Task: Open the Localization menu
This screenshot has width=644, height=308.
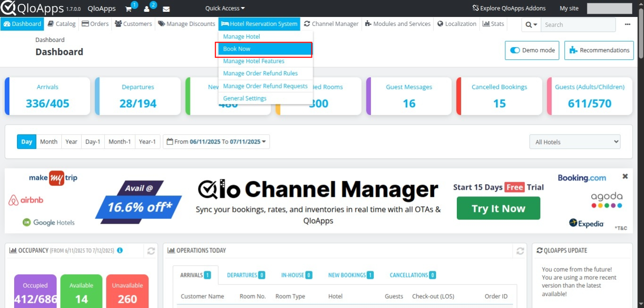Action: pyautogui.click(x=457, y=24)
